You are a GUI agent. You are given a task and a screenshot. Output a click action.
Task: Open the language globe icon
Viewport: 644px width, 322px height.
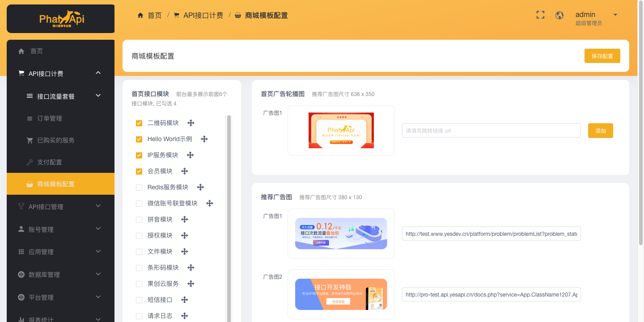point(559,15)
